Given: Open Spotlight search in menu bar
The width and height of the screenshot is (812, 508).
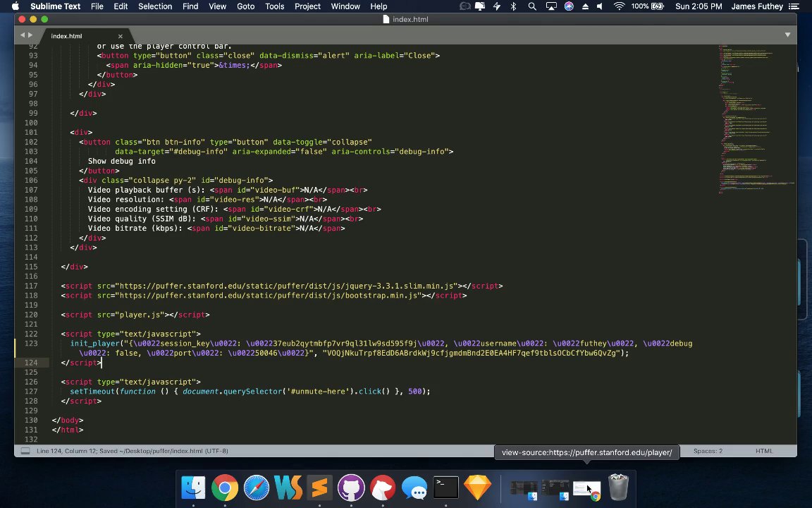Looking at the screenshot, I should (532, 6).
